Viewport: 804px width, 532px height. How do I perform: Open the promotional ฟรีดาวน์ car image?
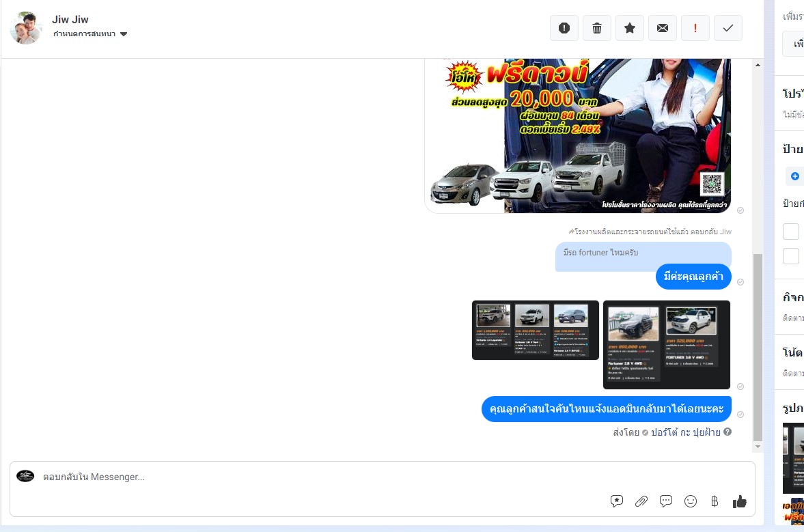tap(578, 136)
